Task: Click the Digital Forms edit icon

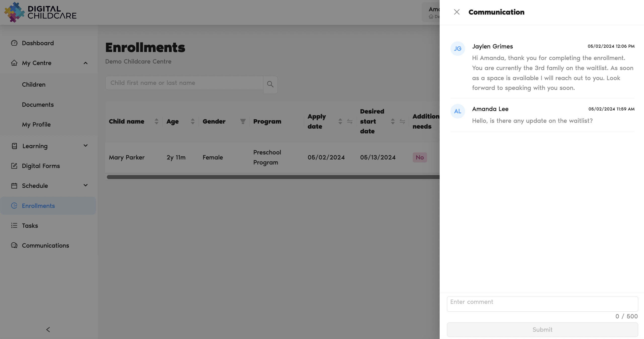Action: [x=14, y=166]
